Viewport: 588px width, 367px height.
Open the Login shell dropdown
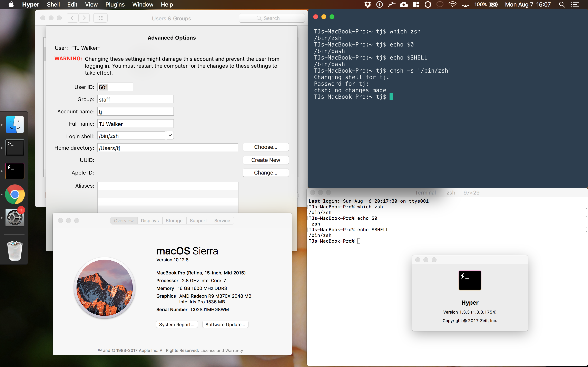coord(170,135)
